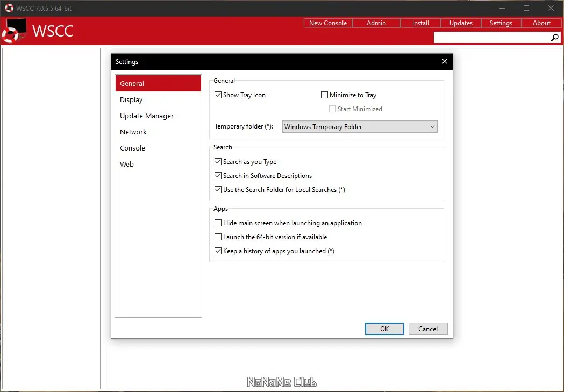Disable Use the Search Folder for Local Searches
Image resolution: width=564 pixels, height=392 pixels.
[x=218, y=189]
